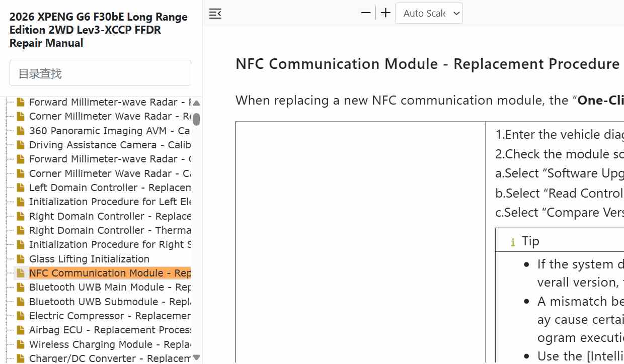This screenshot has width=624, height=364.
Task: Click the 'If the system' tip bullet
Action: pyautogui.click(x=581, y=273)
